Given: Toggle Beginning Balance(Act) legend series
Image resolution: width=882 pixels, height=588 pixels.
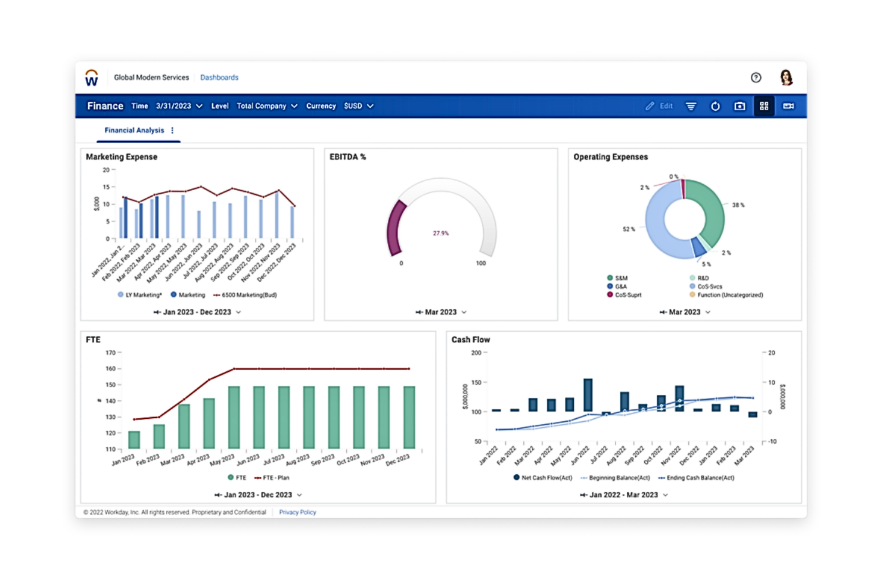Looking at the screenshot, I should coord(615,478).
